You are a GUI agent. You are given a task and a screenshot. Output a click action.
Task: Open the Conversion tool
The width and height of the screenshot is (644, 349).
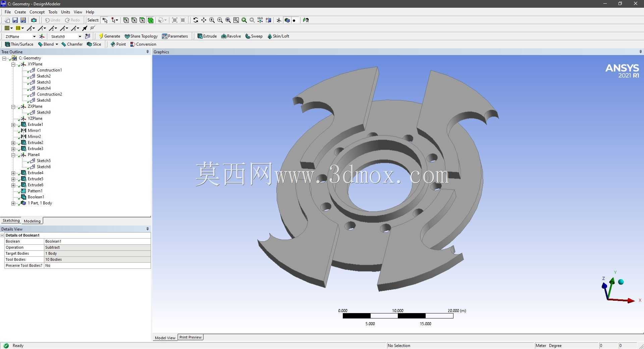click(x=143, y=44)
